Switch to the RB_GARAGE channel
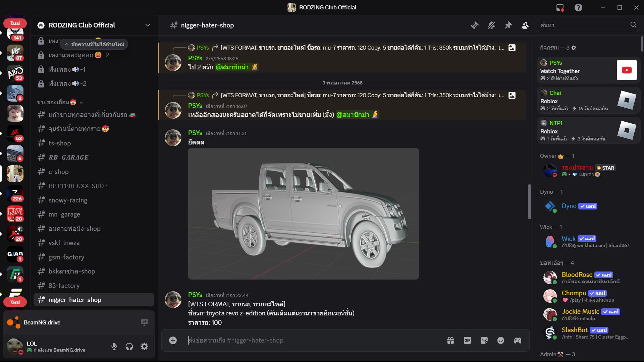The image size is (644, 362). (x=94, y=157)
